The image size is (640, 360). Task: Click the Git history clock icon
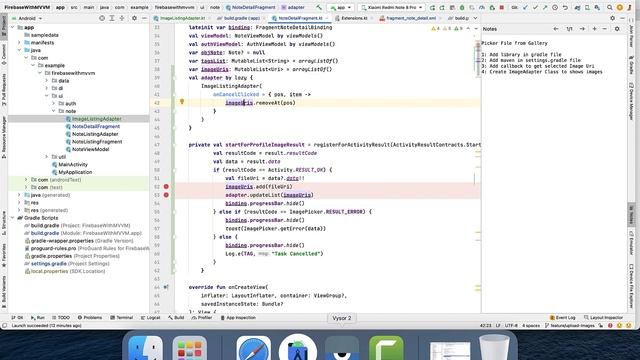click(x=555, y=7)
